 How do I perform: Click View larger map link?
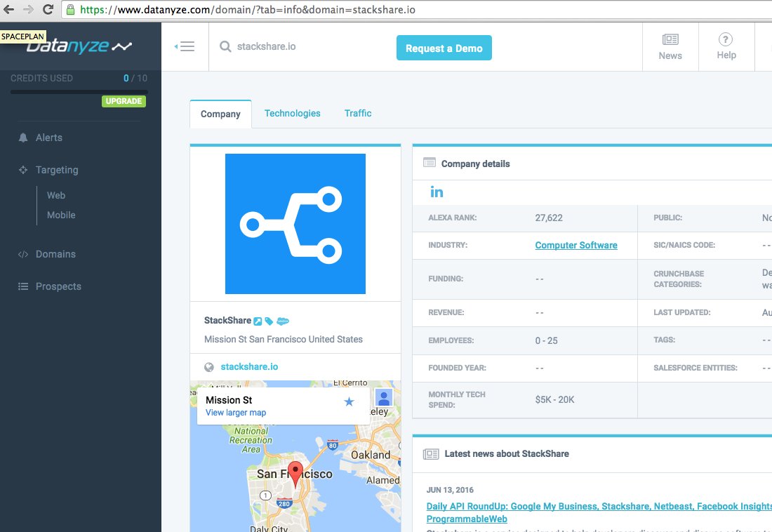(x=236, y=412)
